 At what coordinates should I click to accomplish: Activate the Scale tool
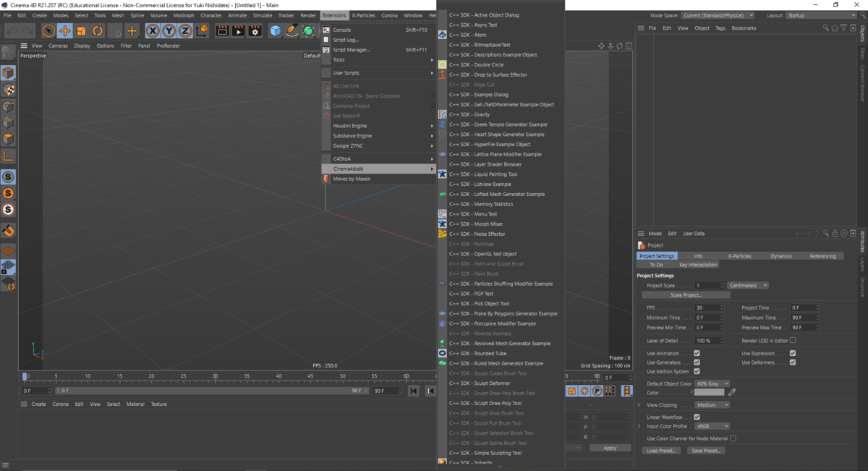(81, 30)
